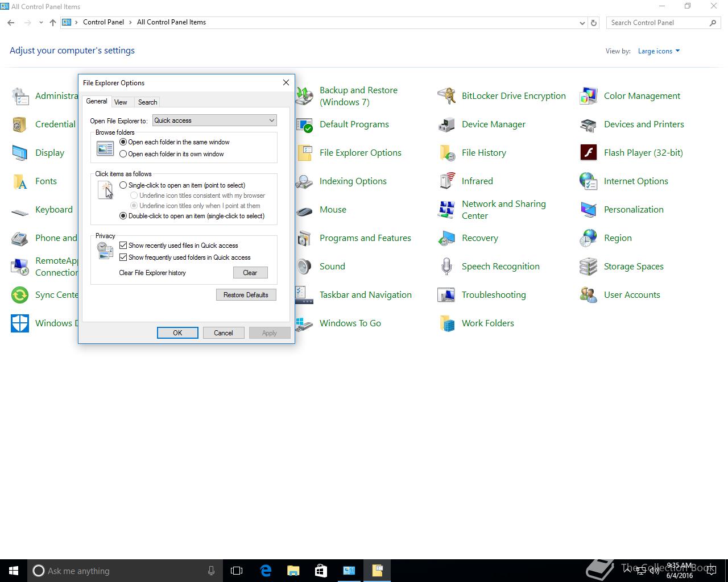Click the Cortana Ask me anything box

click(x=125, y=571)
